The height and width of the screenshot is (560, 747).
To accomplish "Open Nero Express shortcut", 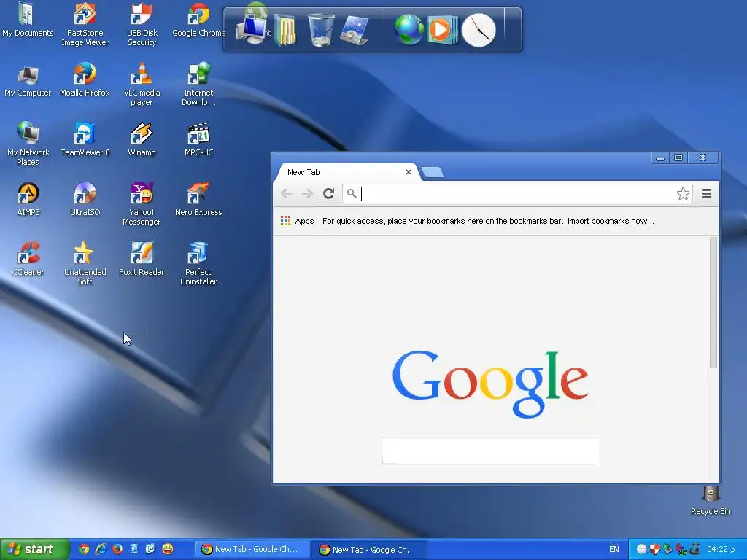I will pos(198,200).
